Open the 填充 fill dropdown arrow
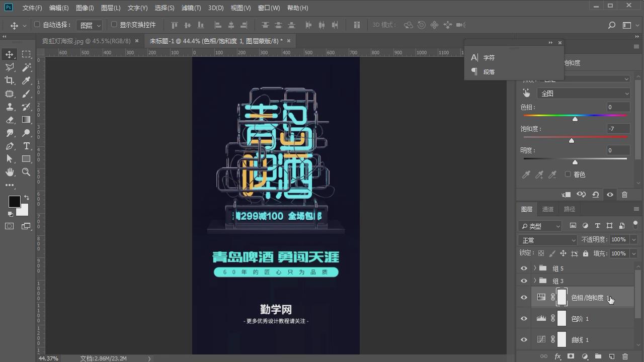Screen dimensions: 644x362 coord(634,253)
